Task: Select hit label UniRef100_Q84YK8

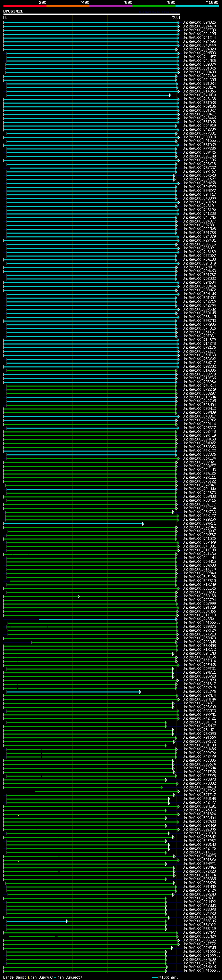Action: (199, 913)
